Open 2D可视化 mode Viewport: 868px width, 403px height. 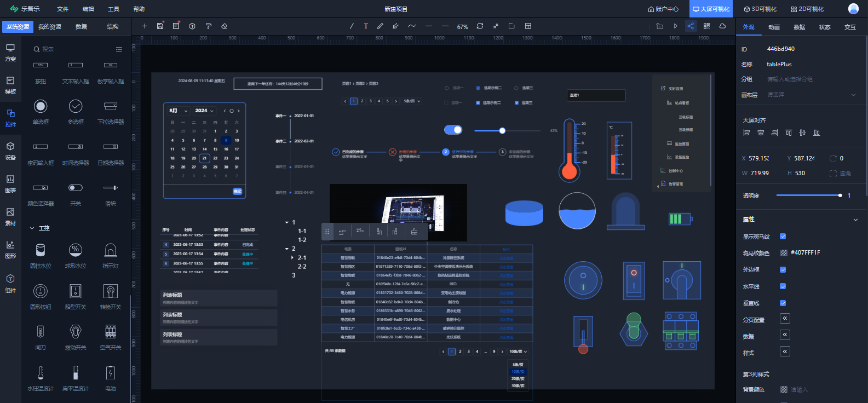tap(807, 9)
